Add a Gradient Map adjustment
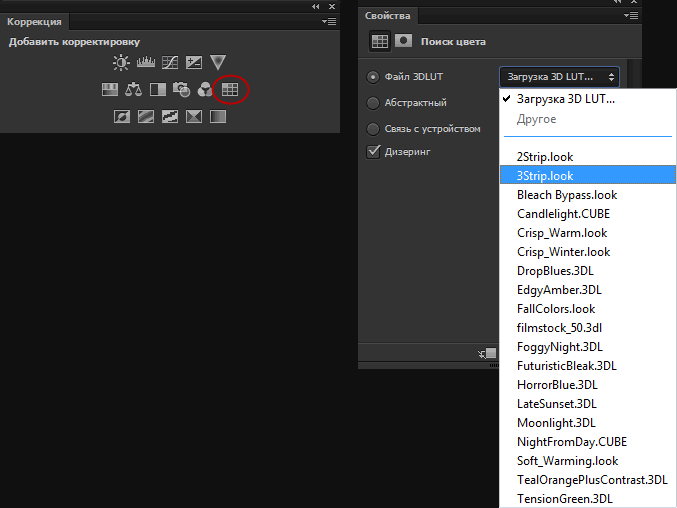The height and width of the screenshot is (508, 677). (x=218, y=117)
